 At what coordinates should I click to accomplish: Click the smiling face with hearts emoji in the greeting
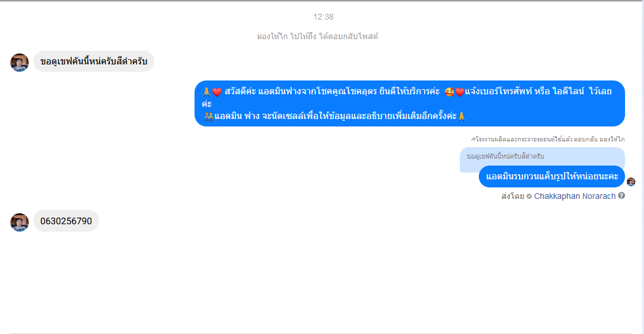tap(449, 92)
